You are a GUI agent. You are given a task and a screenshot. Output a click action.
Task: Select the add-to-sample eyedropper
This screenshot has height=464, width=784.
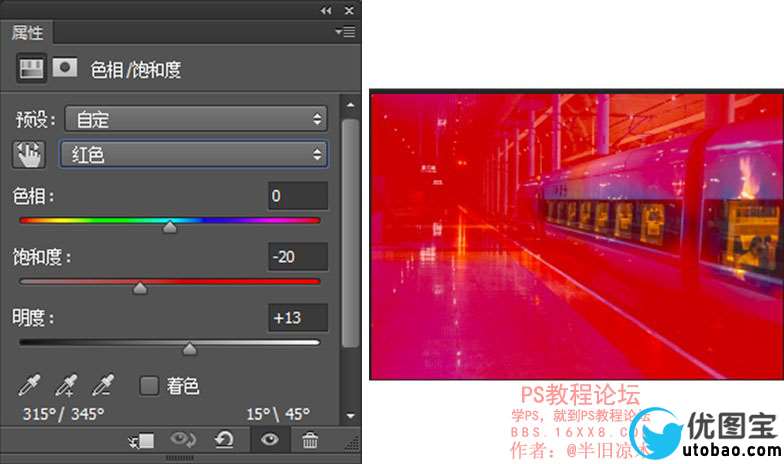(66, 386)
